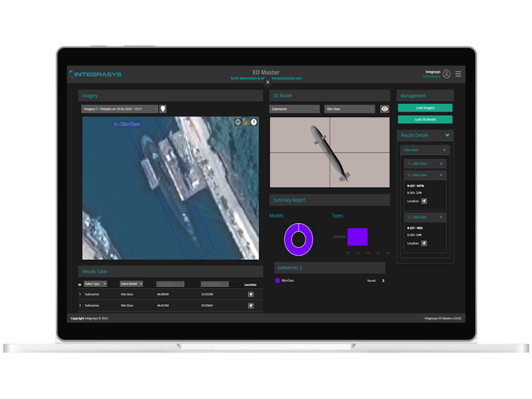The image size is (532, 399).
Task: Open the Kilo Class model dropdown
Action: tap(349, 109)
